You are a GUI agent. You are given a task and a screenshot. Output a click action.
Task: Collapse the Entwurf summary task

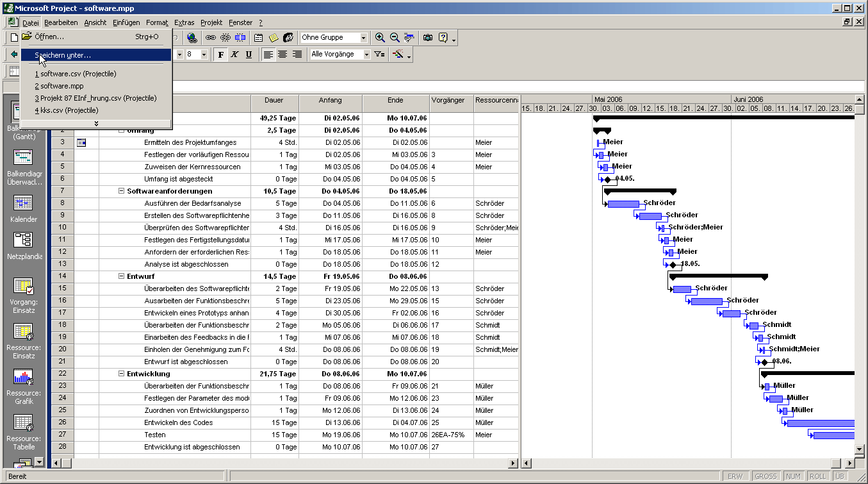122,276
